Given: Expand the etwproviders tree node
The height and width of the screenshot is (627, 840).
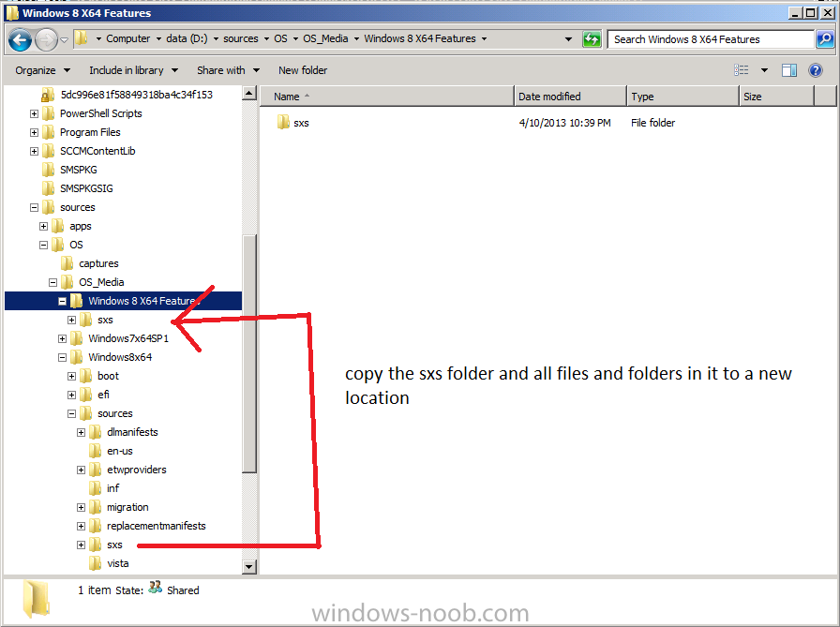Looking at the screenshot, I should pyautogui.click(x=82, y=470).
